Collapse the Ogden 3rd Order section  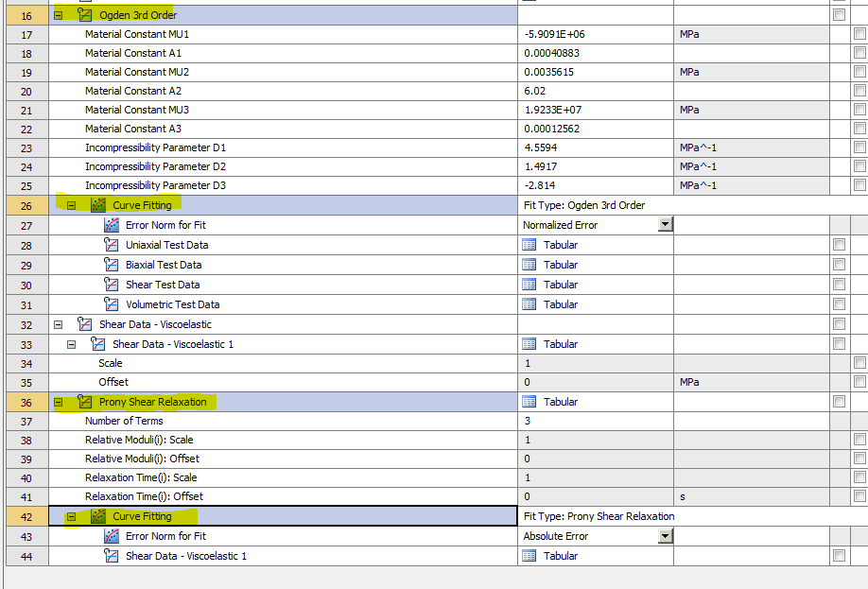[59, 15]
